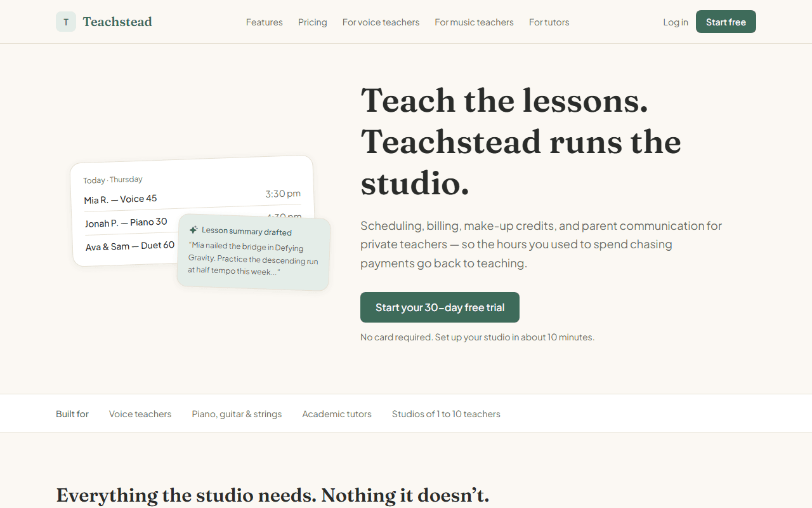Open the Features nav item

[265, 22]
